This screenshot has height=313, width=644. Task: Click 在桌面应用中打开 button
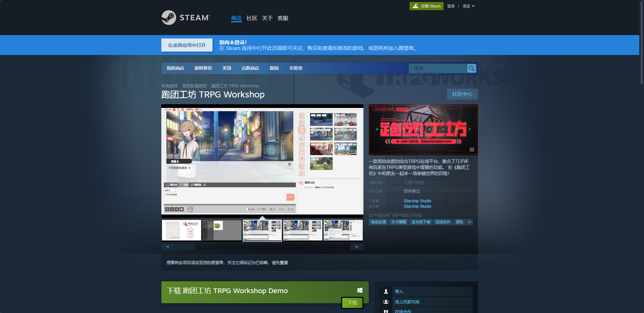click(x=187, y=45)
